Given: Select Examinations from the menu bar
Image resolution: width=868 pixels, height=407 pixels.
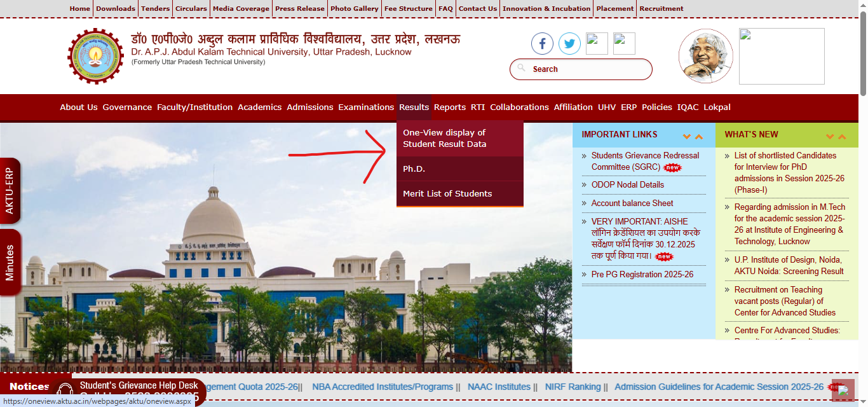Looking at the screenshot, I should (x=367, y=107).
